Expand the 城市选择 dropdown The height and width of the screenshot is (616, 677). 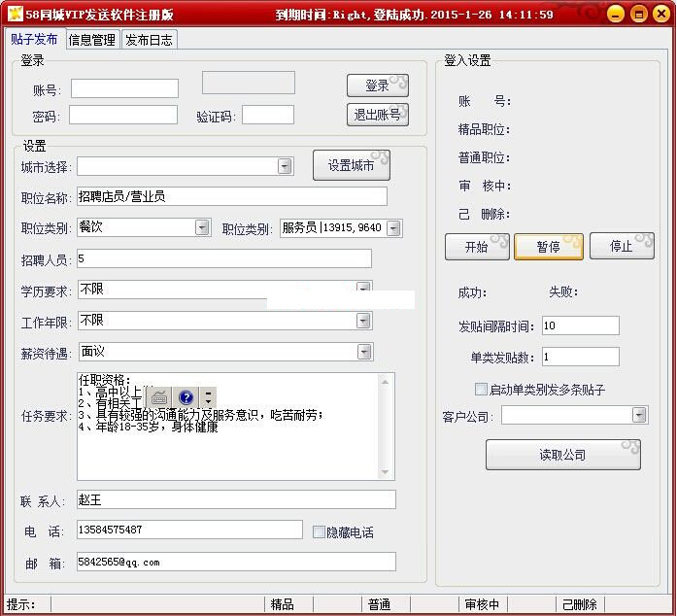coord(285,166)
